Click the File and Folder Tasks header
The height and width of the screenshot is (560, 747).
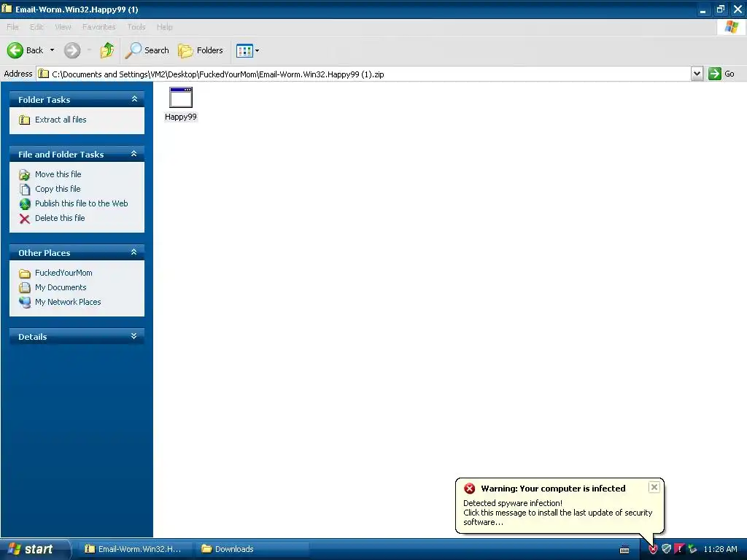[77, 155]
